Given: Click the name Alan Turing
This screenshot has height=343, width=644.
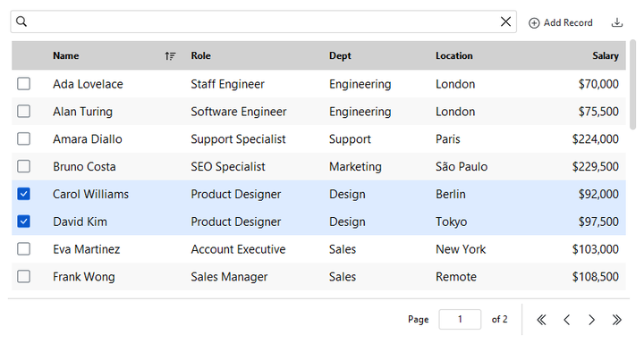Looking at the screenshot, I should point(82,112).
